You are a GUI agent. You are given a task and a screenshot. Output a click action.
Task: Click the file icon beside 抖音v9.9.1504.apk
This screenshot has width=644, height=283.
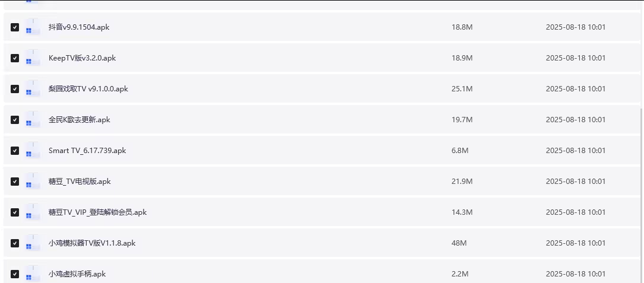(x=32, y=27)
